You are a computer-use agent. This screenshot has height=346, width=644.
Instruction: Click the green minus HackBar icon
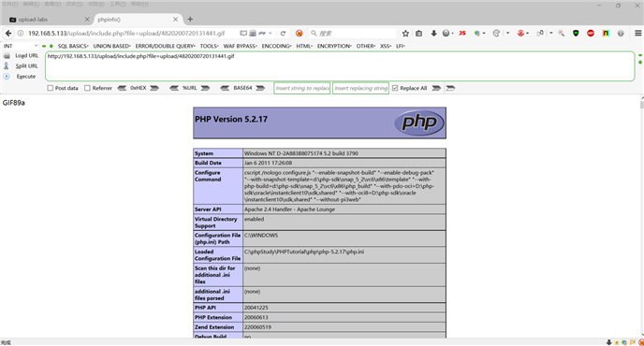click(x=44, y=46)
